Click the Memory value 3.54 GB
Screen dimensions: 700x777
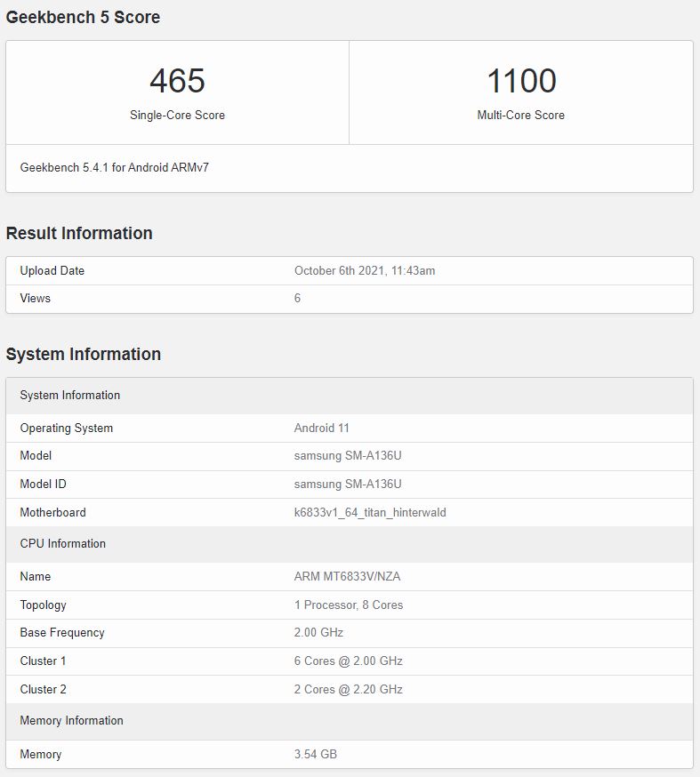pos(316,754)
